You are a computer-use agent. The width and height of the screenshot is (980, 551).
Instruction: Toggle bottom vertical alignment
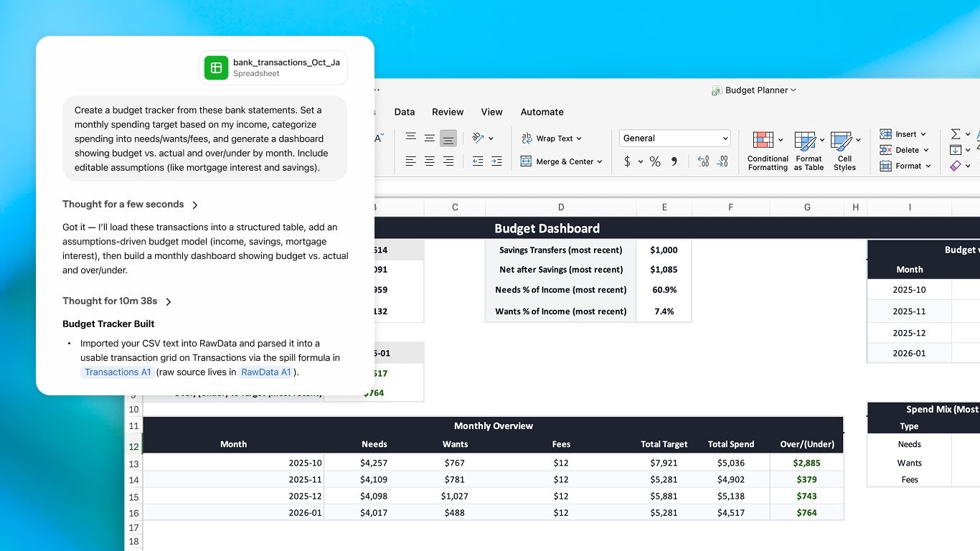[x=448, y=138]
